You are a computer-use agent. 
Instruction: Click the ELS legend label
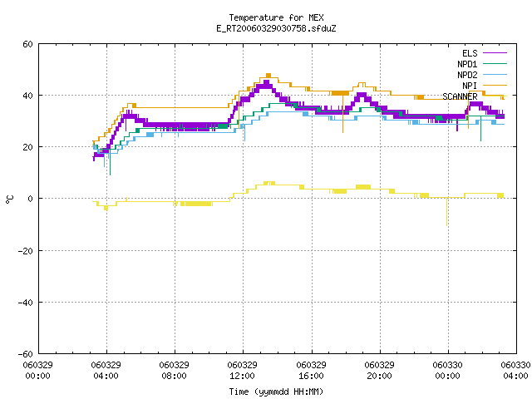pos(470,53)
